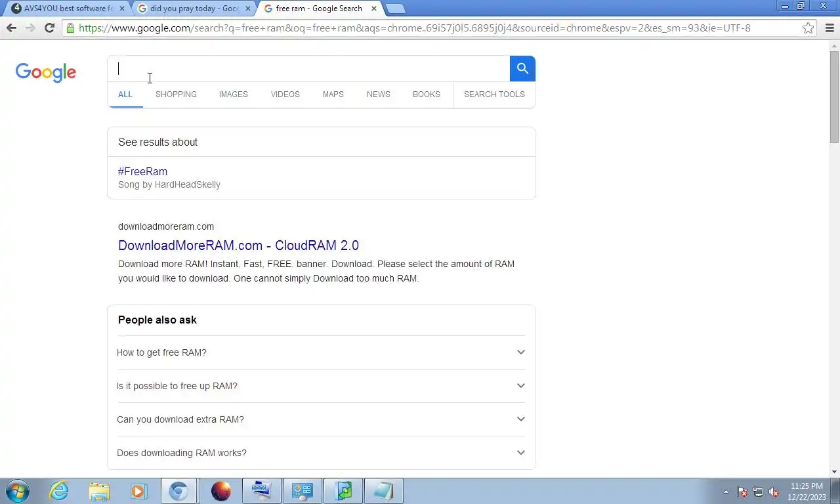Close the 'free ram' tab
Screen dimensions: 840x504
374,9
